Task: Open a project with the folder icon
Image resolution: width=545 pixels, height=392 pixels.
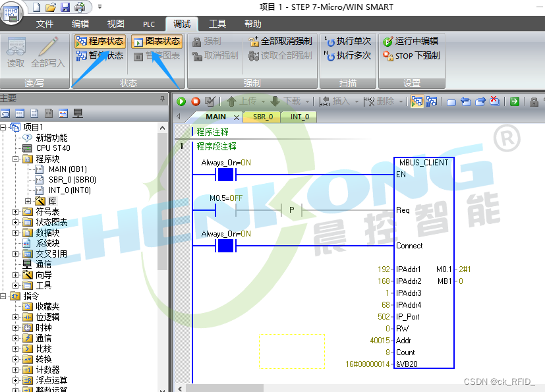Action: 51,7
